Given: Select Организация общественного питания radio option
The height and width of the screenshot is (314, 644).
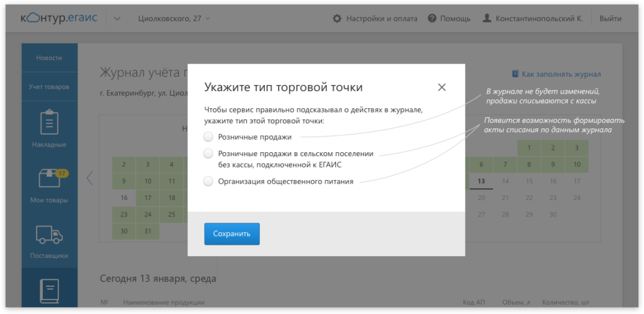Looking at the screenshot, I should [209, 181].
